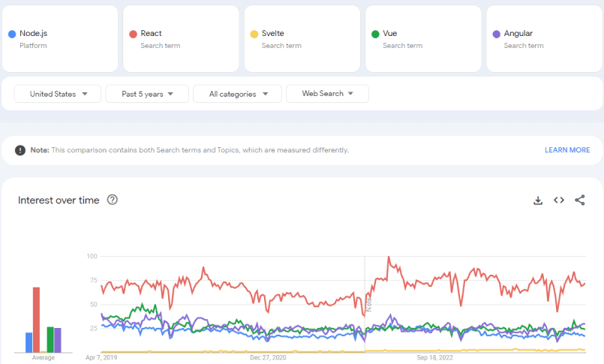Open the embed code icon
The width and height of the screenshot is (604, 364).
click(x=559, y=200)
